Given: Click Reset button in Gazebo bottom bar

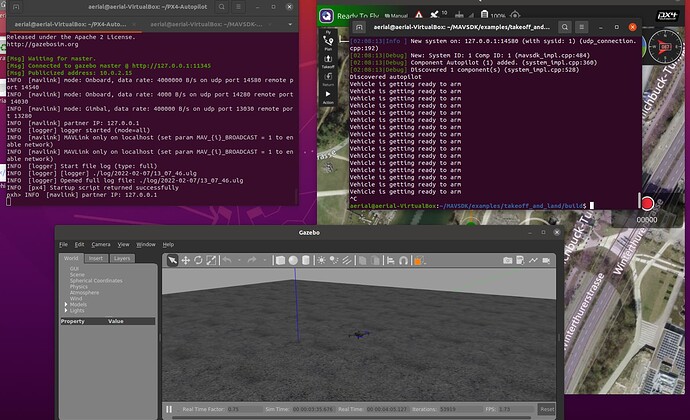Looking at the screenshot, I should pyautogui.click(x=547, y=409).
